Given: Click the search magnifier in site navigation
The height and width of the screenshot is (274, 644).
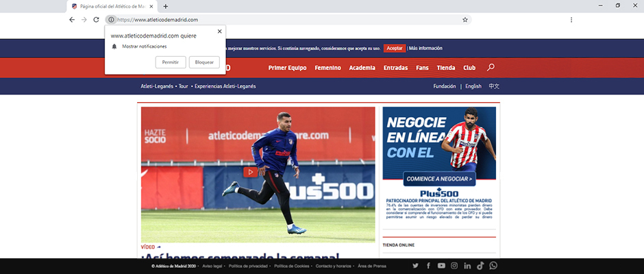Looking at the screenshot, I should click(491, 68).
